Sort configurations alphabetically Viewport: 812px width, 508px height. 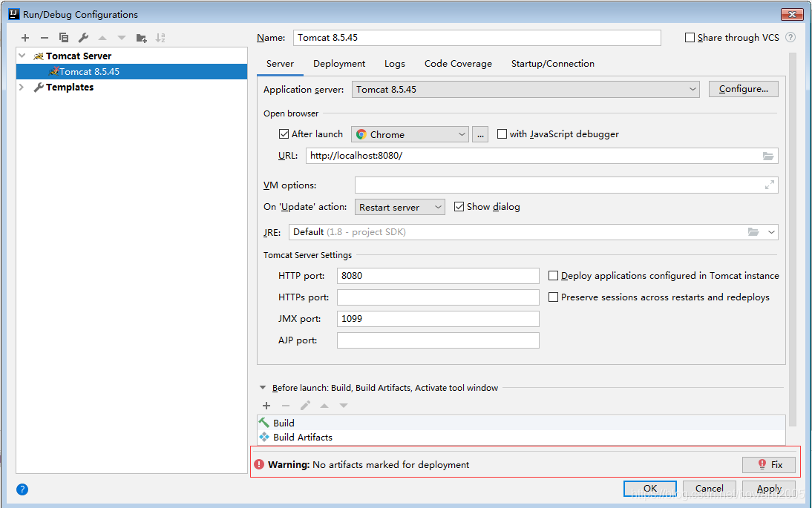pyautogui.click(x=160, y=38)
